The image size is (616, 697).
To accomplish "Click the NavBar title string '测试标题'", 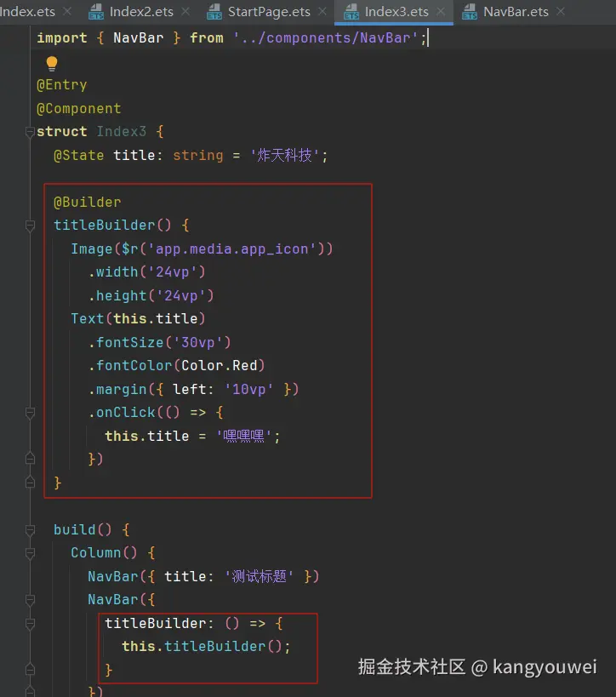I will pos(260,576).
